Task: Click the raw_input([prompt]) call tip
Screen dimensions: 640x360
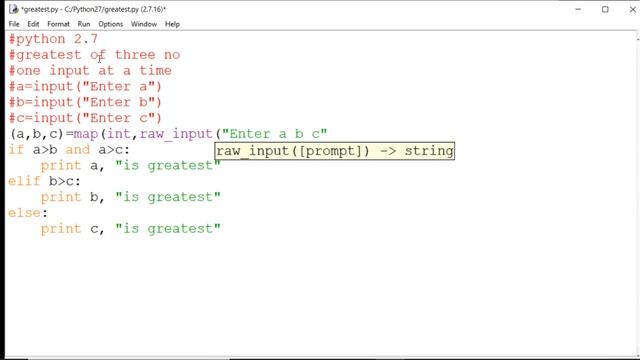Action: [x=335, y=151]
